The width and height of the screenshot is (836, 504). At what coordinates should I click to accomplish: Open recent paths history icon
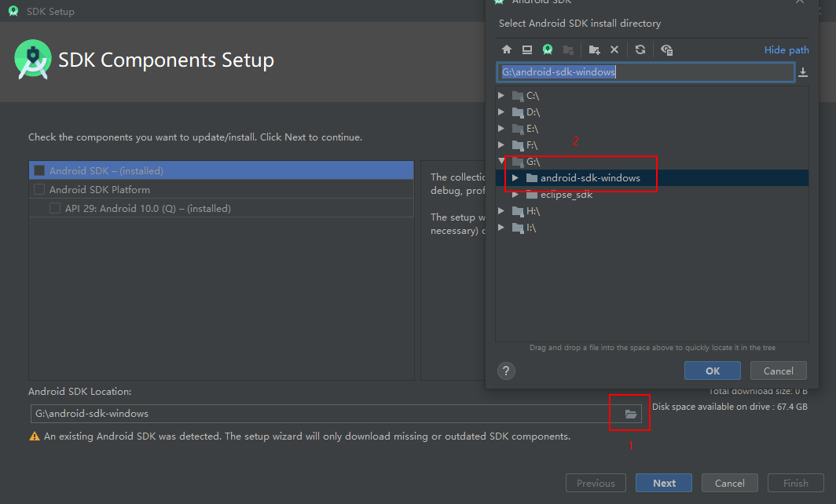[x=803, y=72]
